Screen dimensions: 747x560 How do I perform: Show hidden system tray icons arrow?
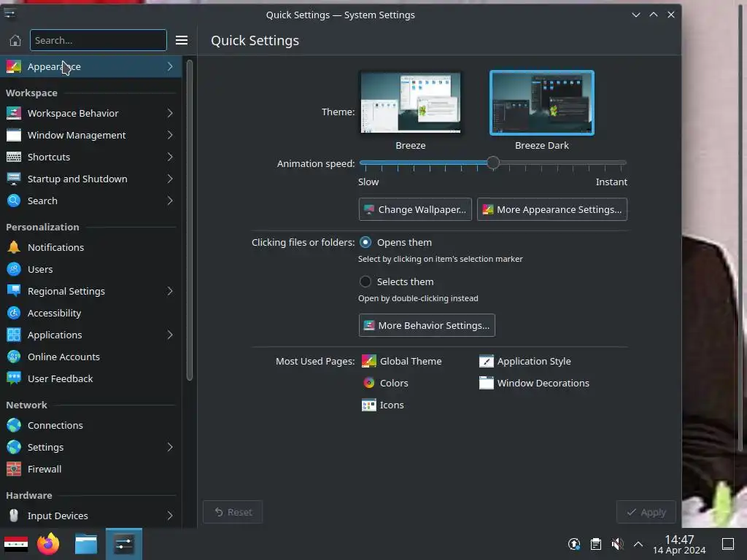point(638,544)
